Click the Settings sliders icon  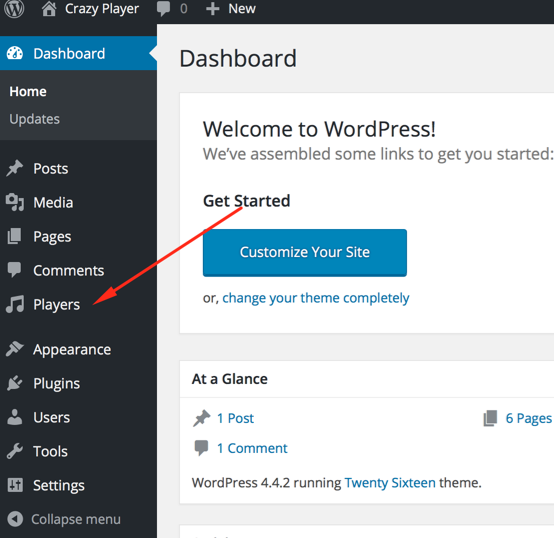(x=15, y=485)
